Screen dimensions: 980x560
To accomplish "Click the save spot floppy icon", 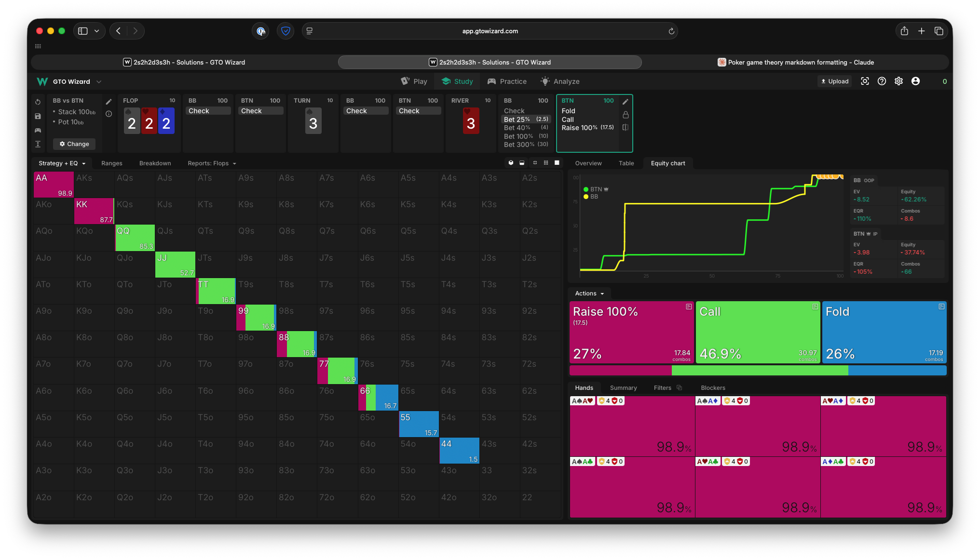I will pyautogui.click(x=38, y=116).
